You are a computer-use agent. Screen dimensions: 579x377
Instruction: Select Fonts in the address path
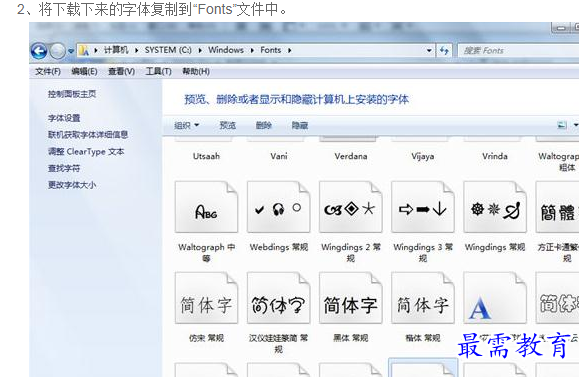point(271,50)
